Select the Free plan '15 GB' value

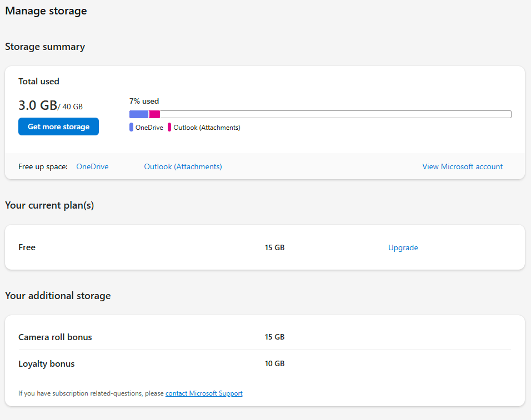point(274,247)
